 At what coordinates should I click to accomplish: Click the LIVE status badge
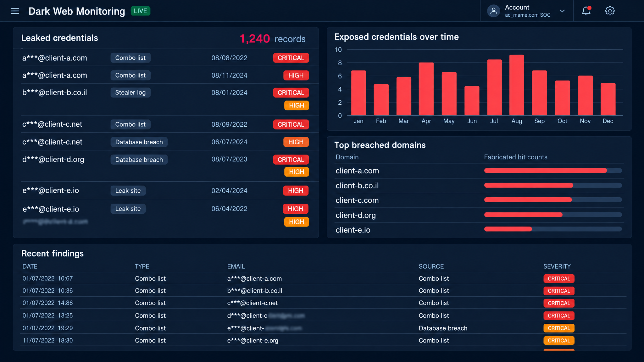click(140, 11)
